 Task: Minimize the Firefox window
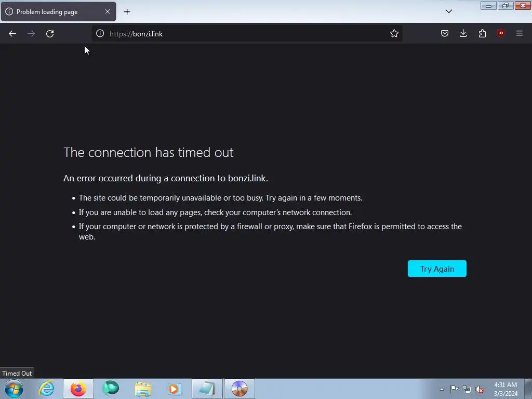point(488,5)
